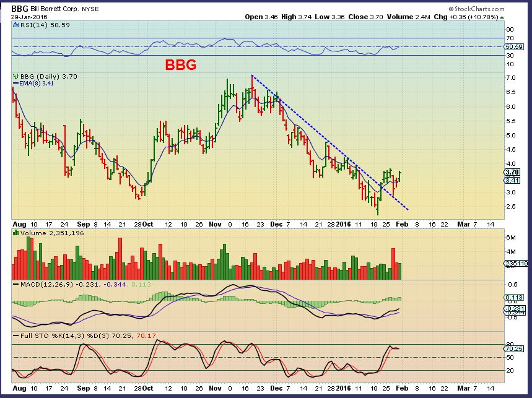Click the 6M volume axis label
This screenshot has height=398, width=532.
[511, 238]
